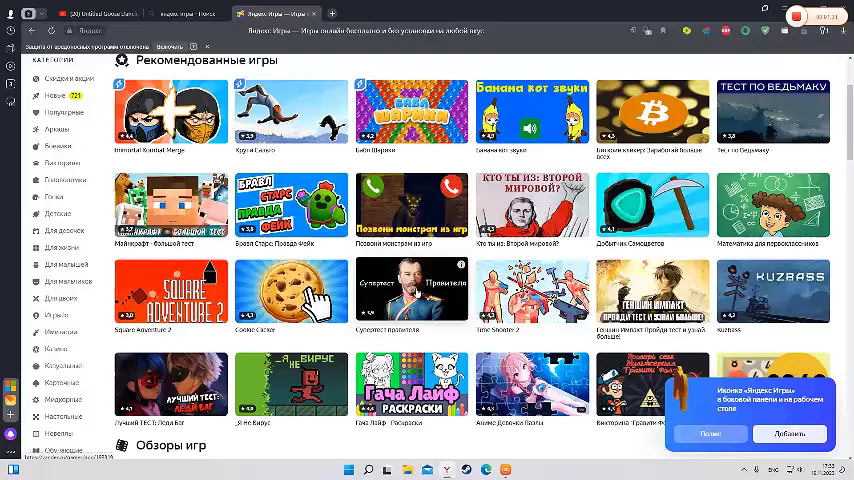Screen dimensions: 854x480
Task: Open the Банана кот звуки game
Action: [x=532, y=112]
